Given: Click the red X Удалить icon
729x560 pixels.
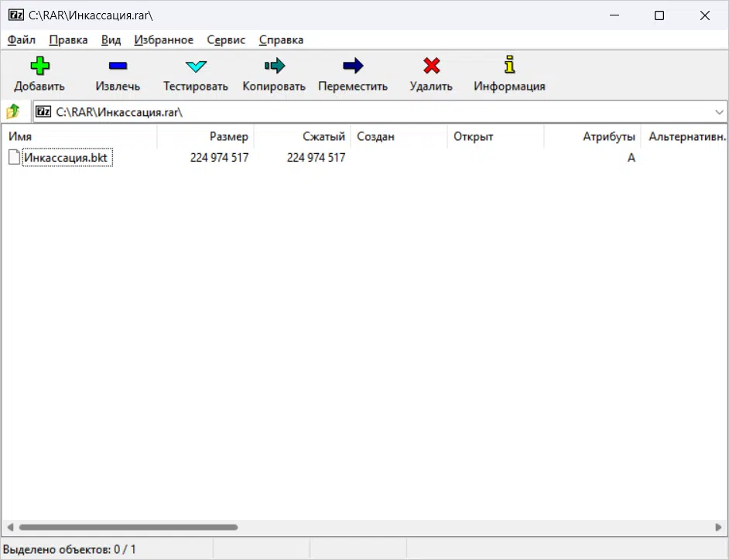Looking at the screenshot, I should pyautogui.click(x=431, y=67).
